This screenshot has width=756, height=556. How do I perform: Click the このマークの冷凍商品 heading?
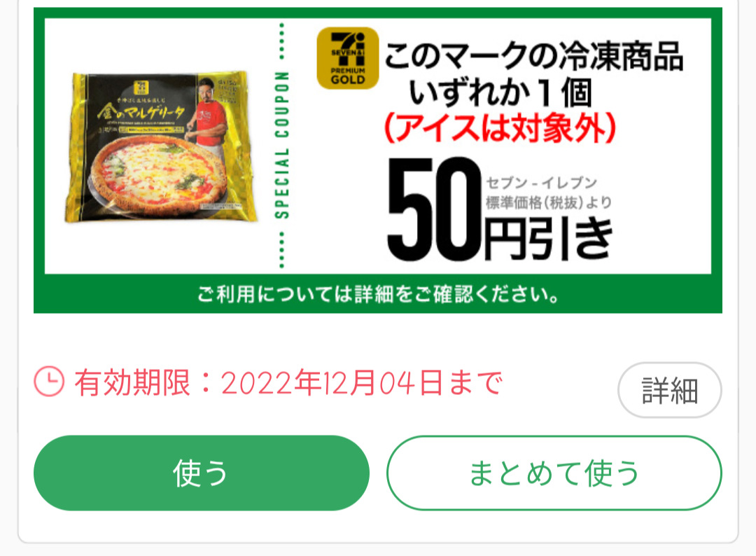pos(533,55)
